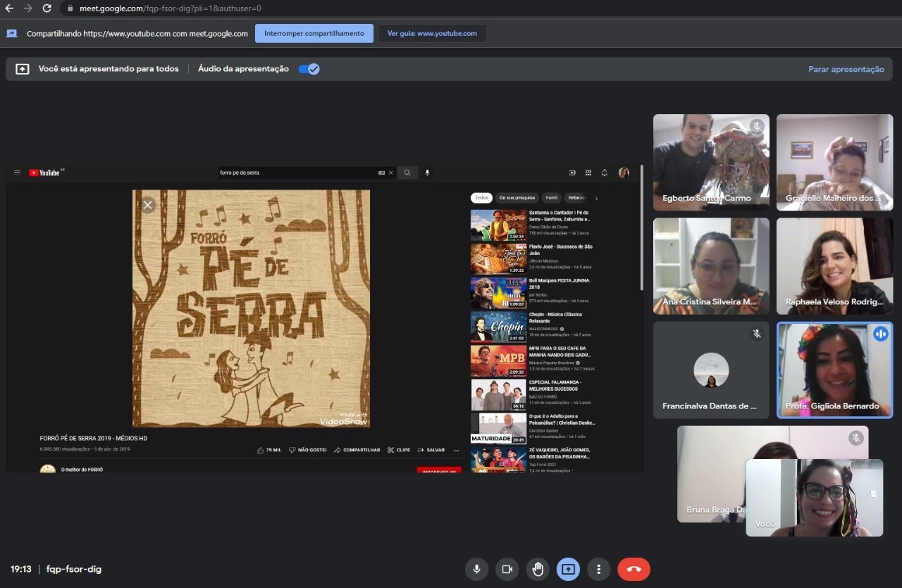Click Interromper compartilhamento button

pos(314,33)
